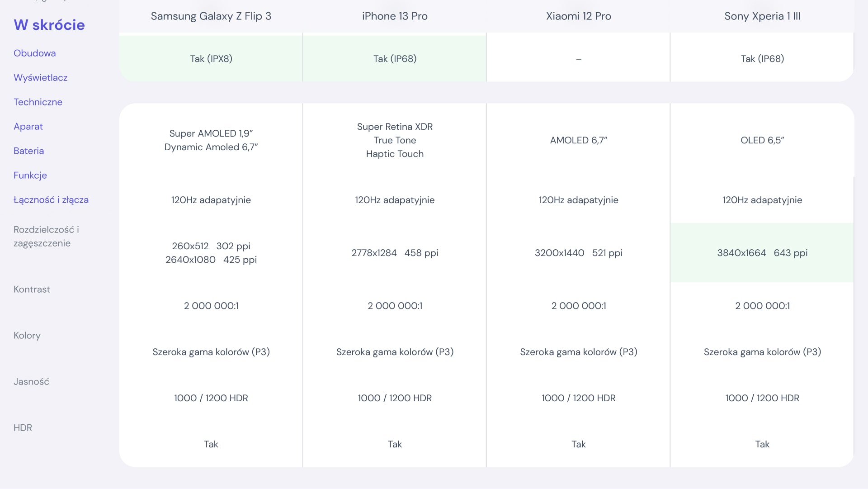The width and height of the screenshot is (868, 489).
Task: Open the Obudowa section link
Action: click(35, 53)
